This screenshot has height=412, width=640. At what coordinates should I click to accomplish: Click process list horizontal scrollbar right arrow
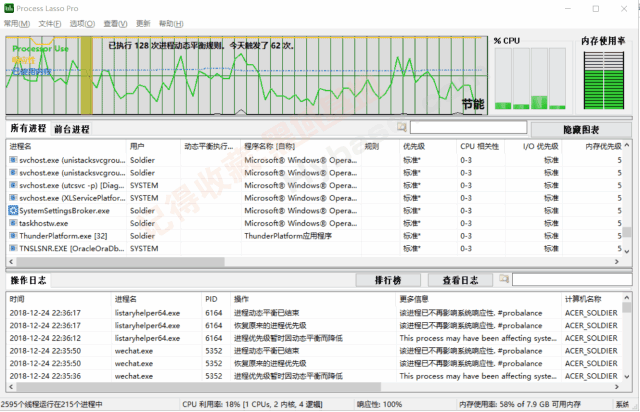point(617,261)
